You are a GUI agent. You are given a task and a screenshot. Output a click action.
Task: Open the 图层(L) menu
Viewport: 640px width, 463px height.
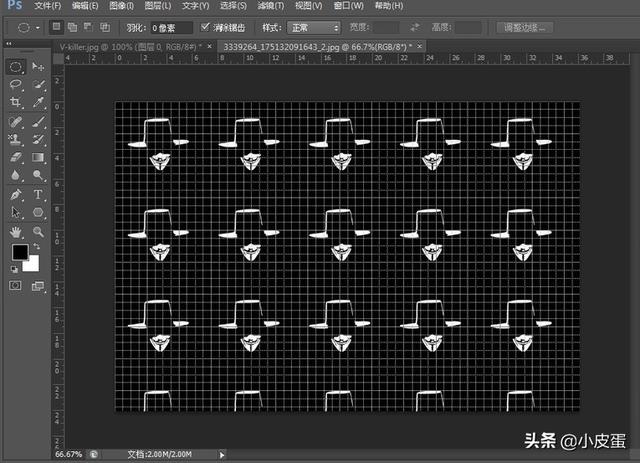coord(158,6)
